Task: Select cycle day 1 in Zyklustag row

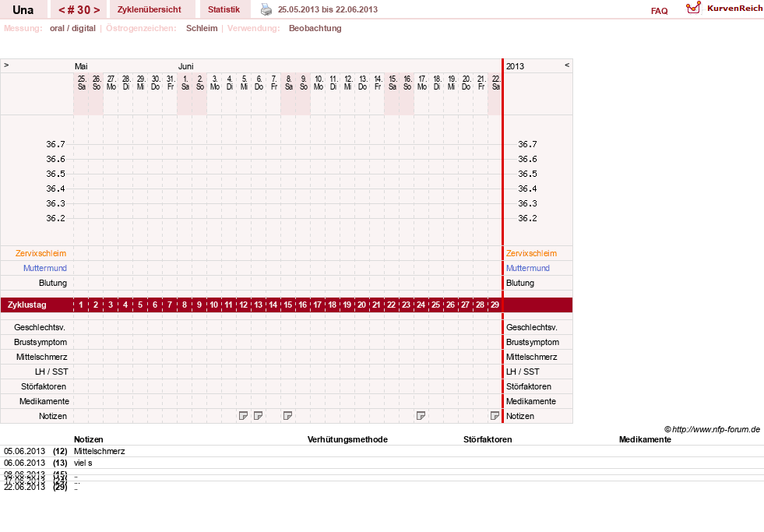Action: pos(81,305)
